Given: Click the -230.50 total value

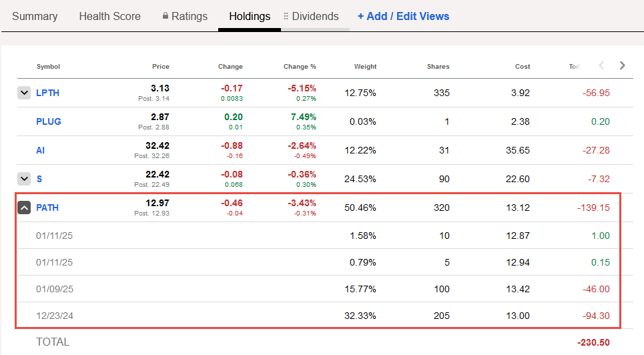Looking at the screenshot, I should click(x=593, y=342).
